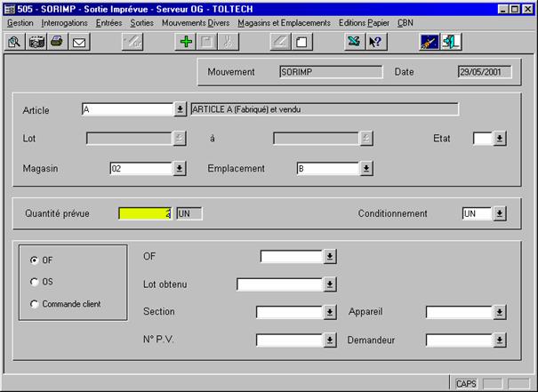Image resolution: width=538 pixels, height=392 pixels.
Task: Open the CBN menu
Action: (x=406, y=21)
